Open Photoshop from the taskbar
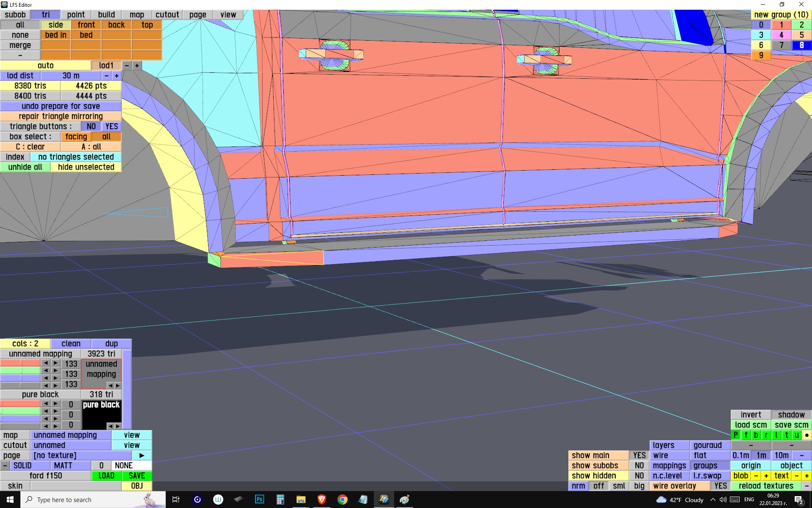 click(x=259, y=500)
